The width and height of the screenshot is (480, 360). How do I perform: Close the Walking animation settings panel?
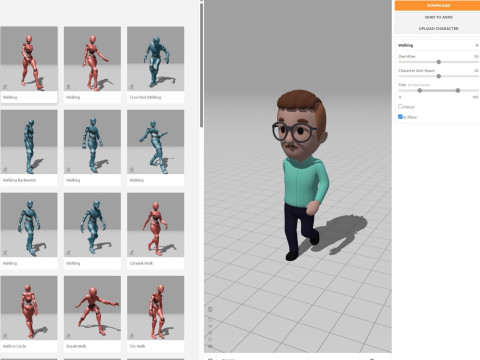click(x=476, y=45)
